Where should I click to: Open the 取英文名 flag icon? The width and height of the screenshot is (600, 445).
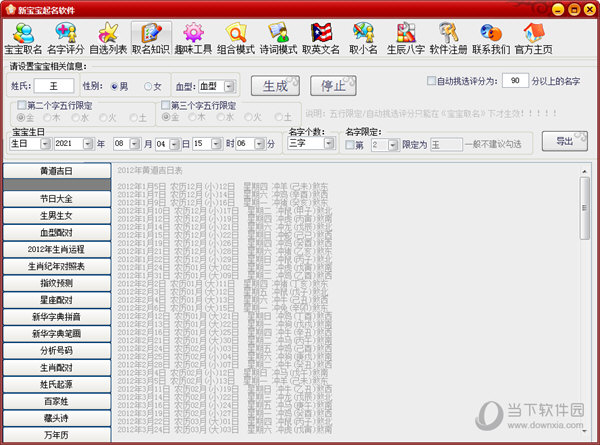tap(321, 39)
